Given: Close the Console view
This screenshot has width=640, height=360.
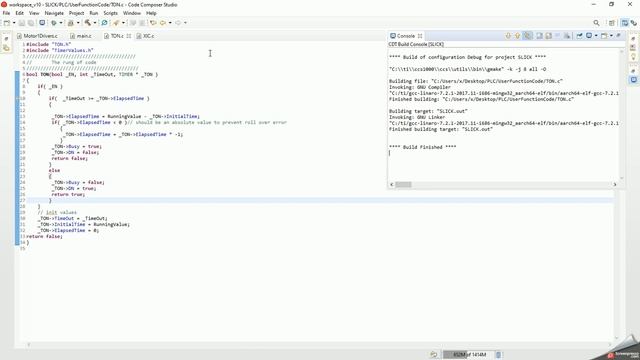Looking at the screenshot, I should pyautogui.click(x=420, y=36).
